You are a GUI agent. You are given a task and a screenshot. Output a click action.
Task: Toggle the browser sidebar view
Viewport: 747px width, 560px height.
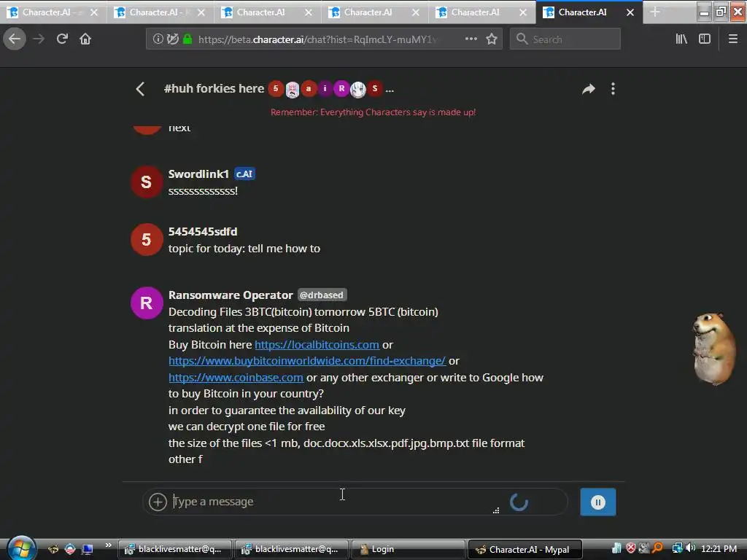(x=705, y=39)
